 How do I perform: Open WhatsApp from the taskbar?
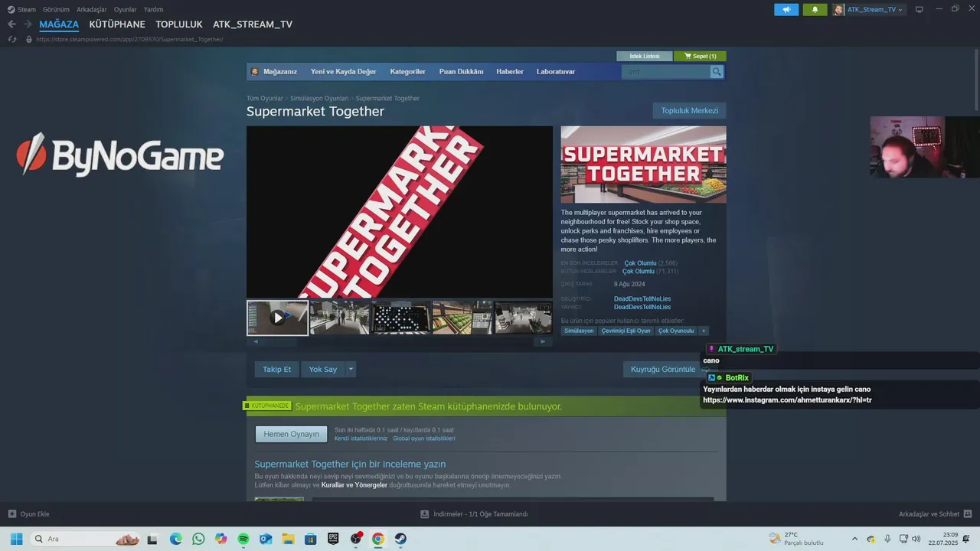(198, 539)
